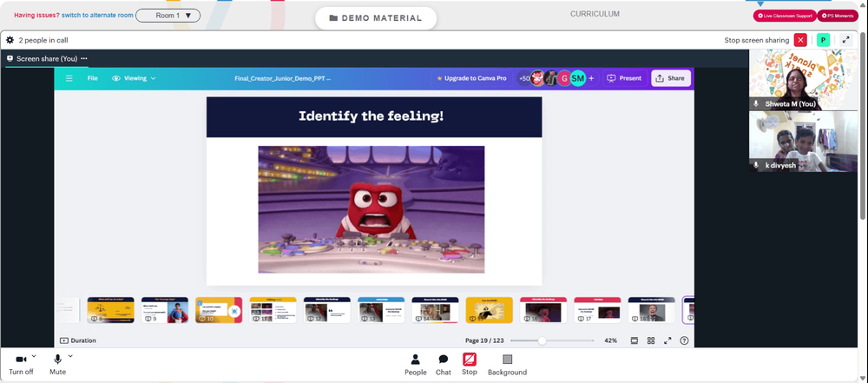Image resolution: width=868 pixels, height=383 pixels.
Task: Click switch to alternate room link
Action: click(97, 16)
